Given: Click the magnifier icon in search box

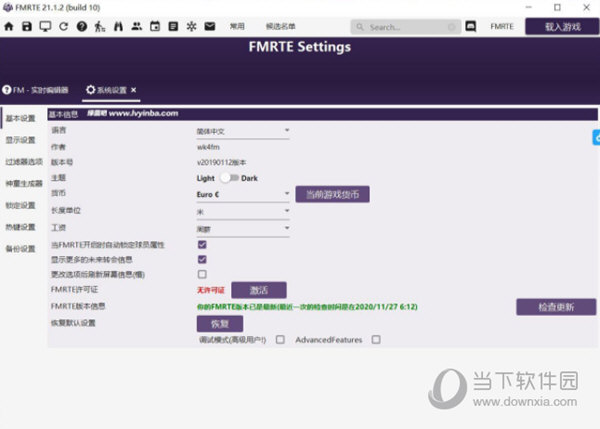Looking at the screenshot, I should 360,27.
